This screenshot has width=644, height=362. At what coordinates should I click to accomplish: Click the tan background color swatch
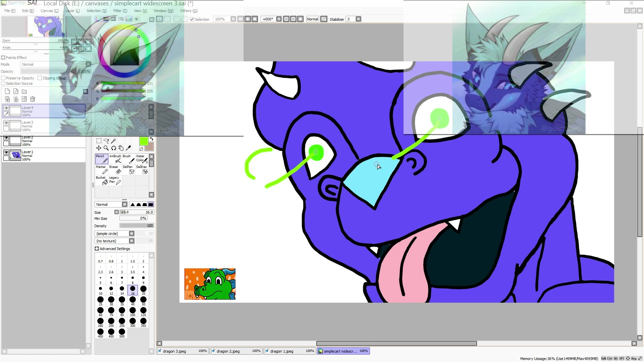[150, 147]
